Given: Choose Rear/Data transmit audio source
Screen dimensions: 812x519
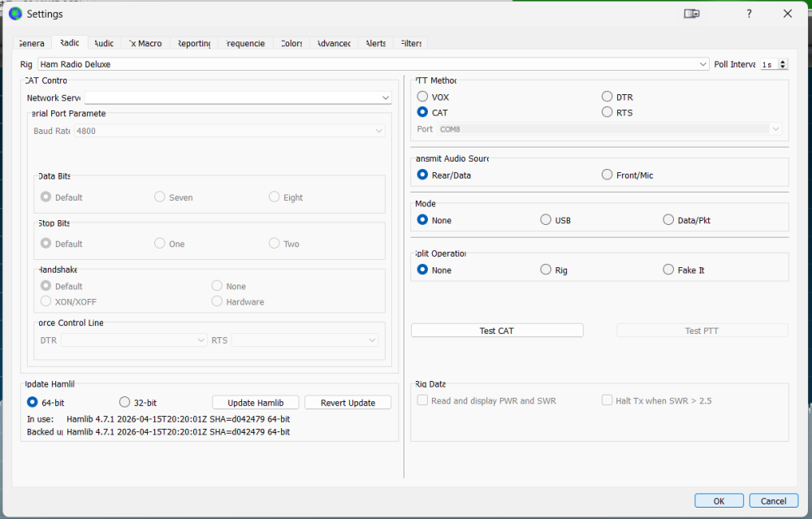Looking at the screenshot, I should point(444,175).
